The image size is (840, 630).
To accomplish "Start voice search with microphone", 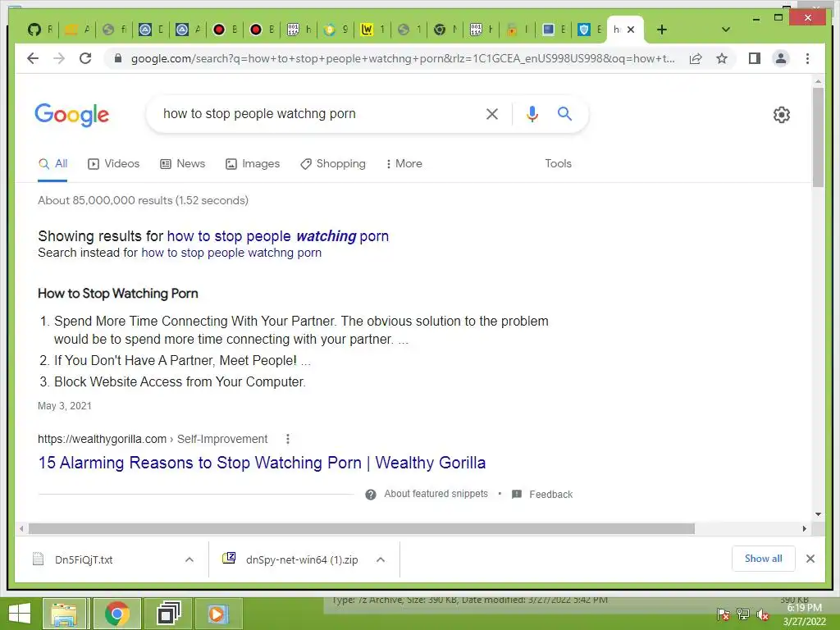I will coord(532,113).
